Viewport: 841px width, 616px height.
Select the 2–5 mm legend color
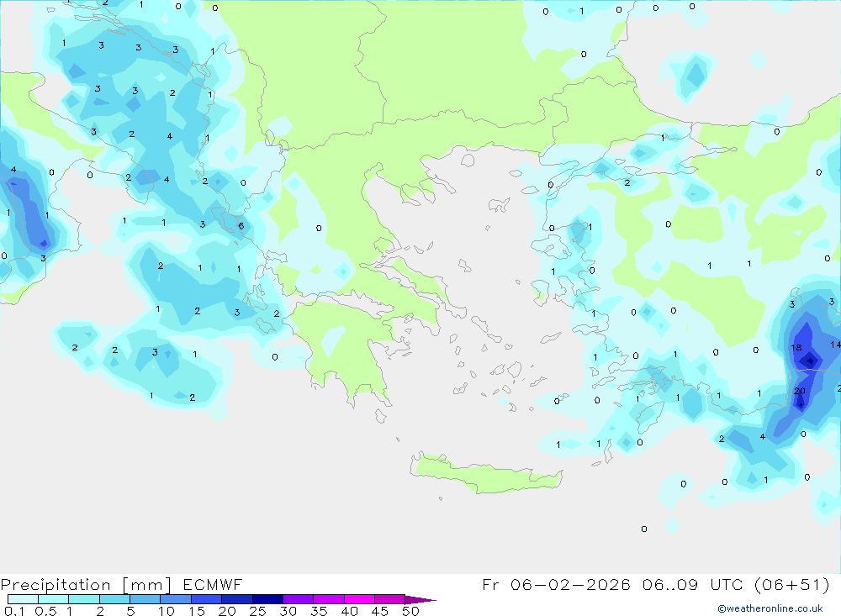pos(114,599)
